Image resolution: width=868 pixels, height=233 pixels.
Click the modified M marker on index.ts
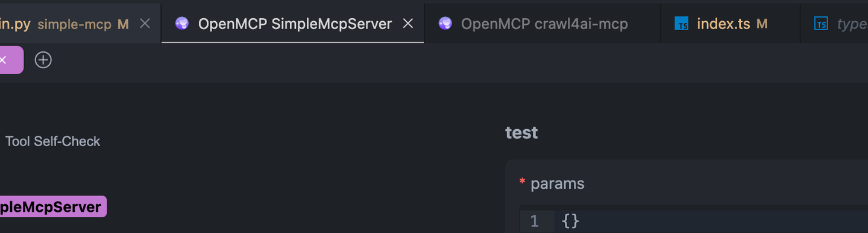coord(762,24)
